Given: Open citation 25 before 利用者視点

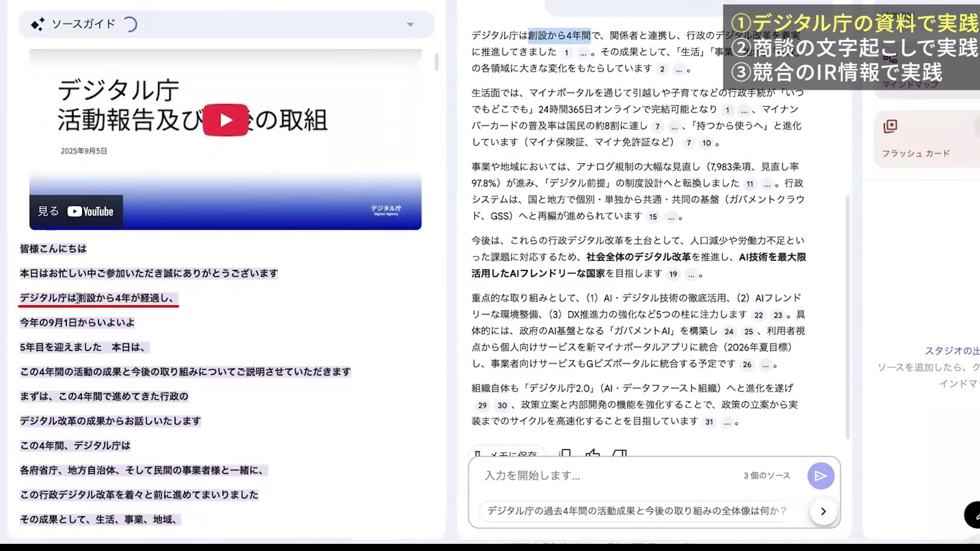Looking at the screenshot, I should [748, 332].
